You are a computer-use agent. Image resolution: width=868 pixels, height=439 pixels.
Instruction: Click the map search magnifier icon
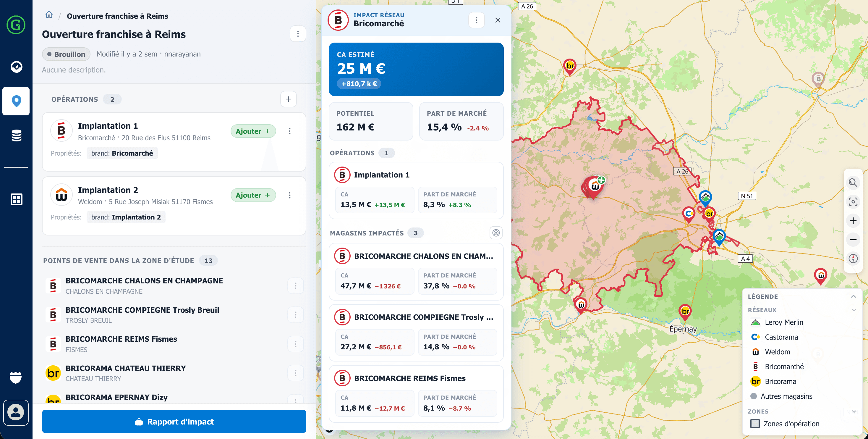tap(853, 183)
